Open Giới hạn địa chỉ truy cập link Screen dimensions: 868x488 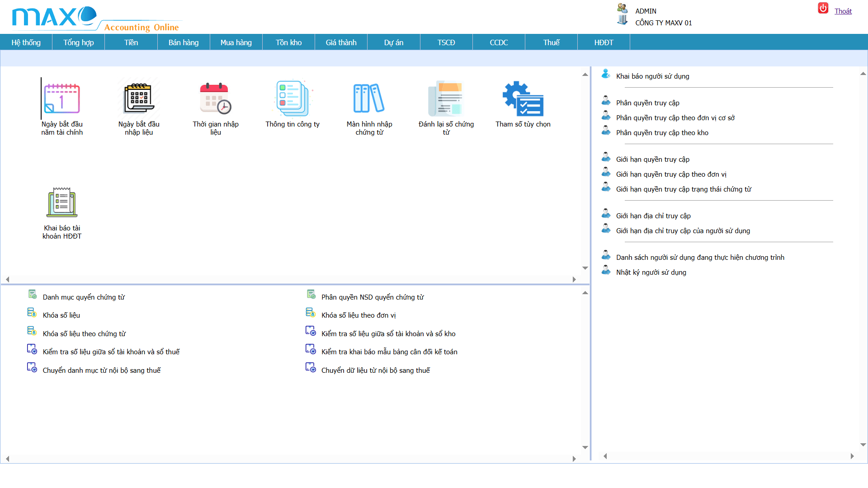point(653,216)
